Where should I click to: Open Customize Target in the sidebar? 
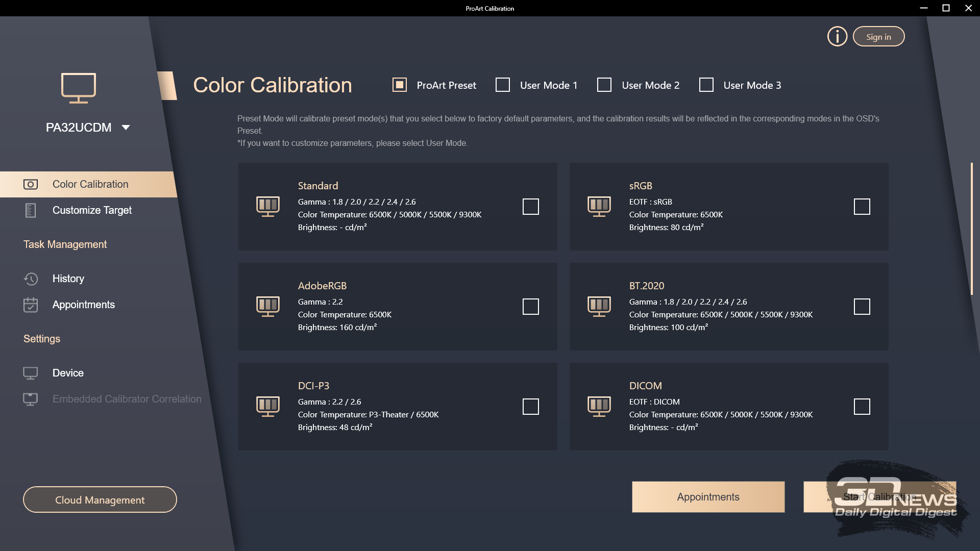(92, 210)
